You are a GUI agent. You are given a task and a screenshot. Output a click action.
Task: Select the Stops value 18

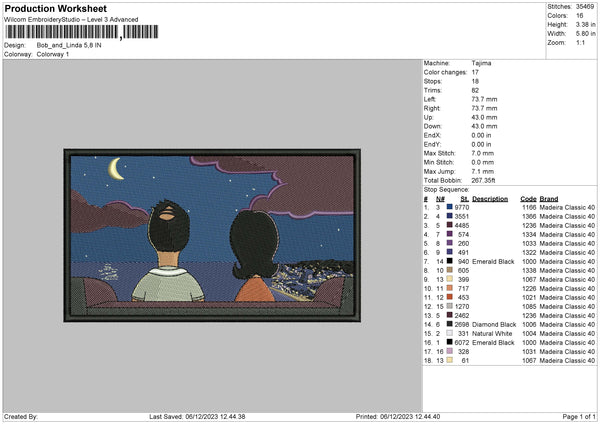click(475, 81)
